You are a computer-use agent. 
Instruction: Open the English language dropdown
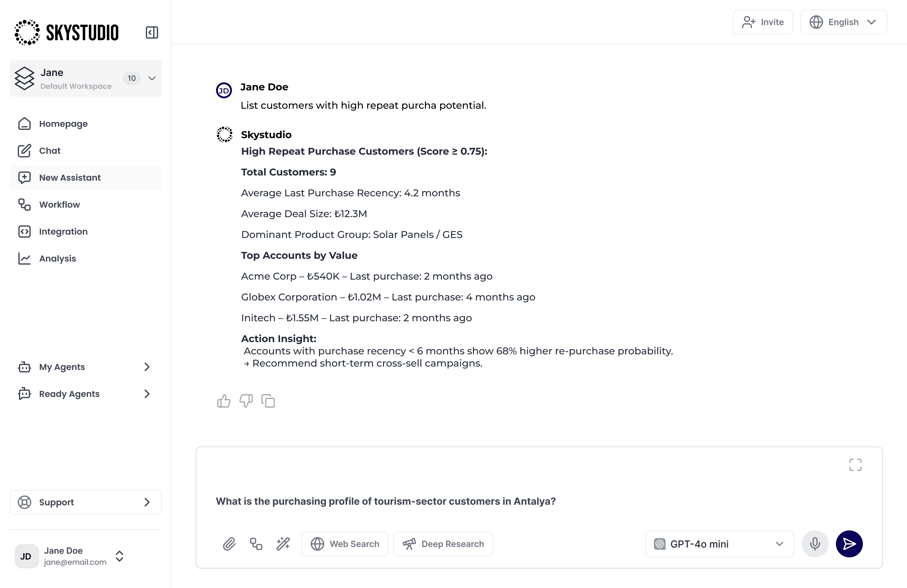(x=843, y=22)
